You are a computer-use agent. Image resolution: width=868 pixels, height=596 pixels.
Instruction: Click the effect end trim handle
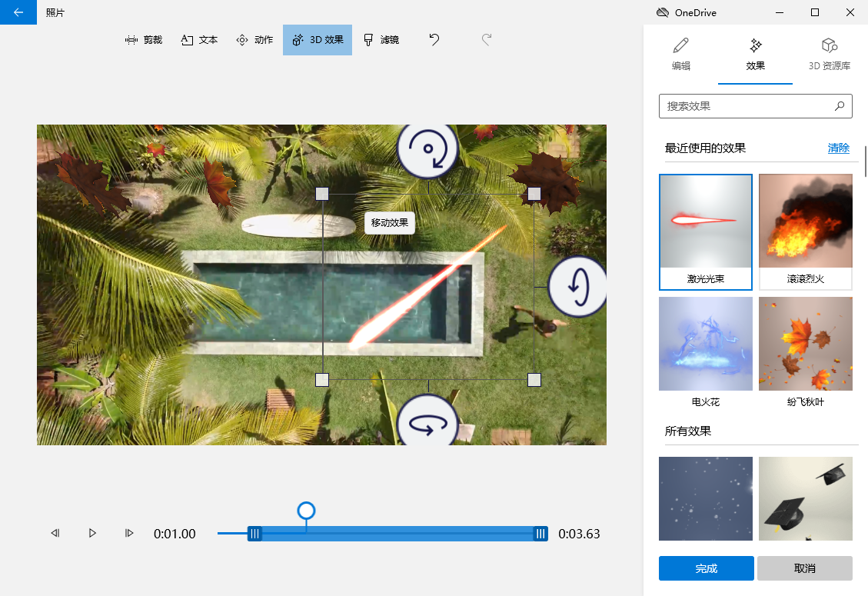540,534
